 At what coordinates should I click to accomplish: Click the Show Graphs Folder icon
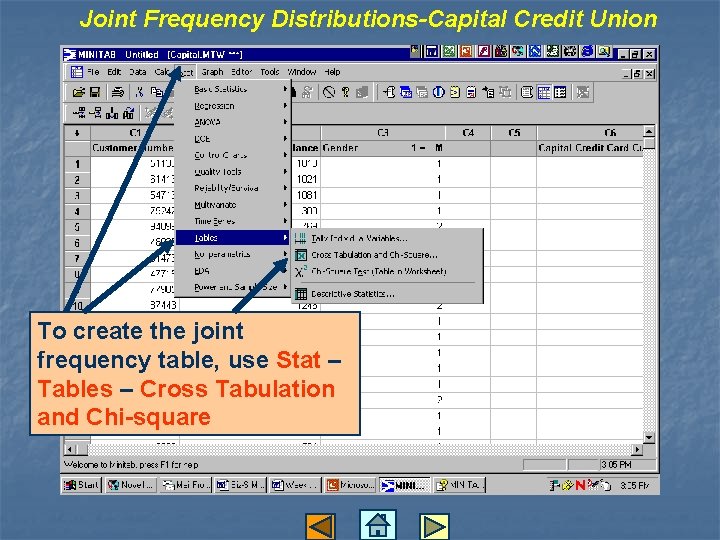pyautogui.click(x=422, y=92)
